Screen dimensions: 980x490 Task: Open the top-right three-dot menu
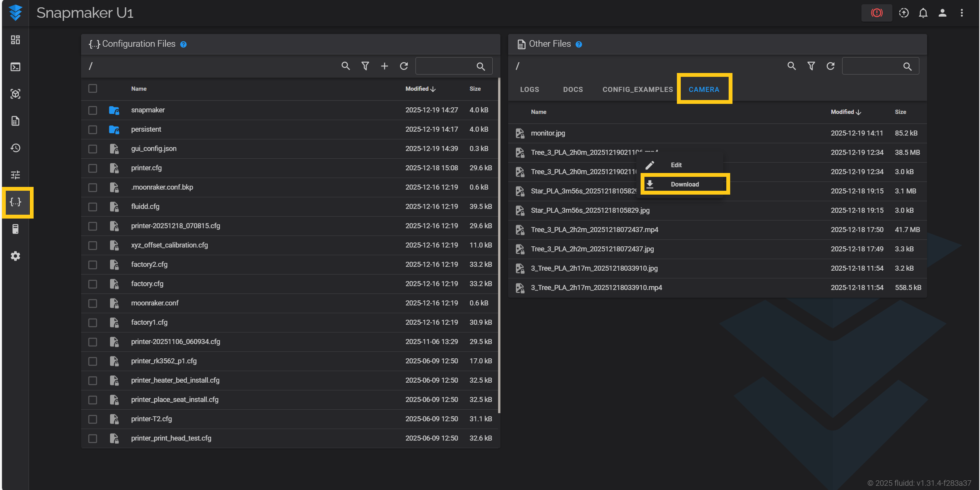coord(961,13)
